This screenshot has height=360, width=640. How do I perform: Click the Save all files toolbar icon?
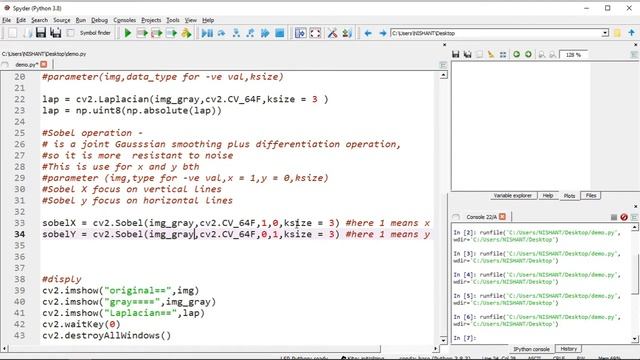tap(56, 33)
